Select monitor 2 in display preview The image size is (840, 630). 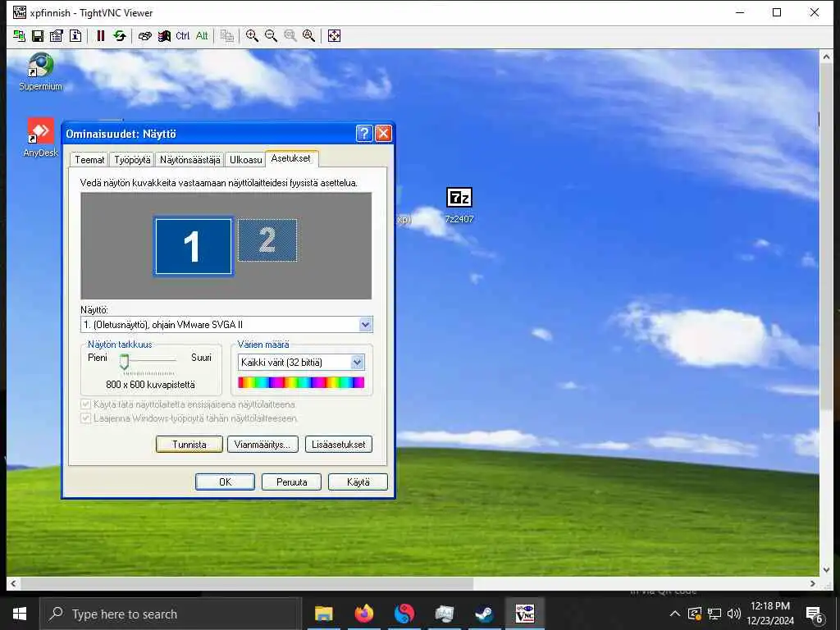267,240
